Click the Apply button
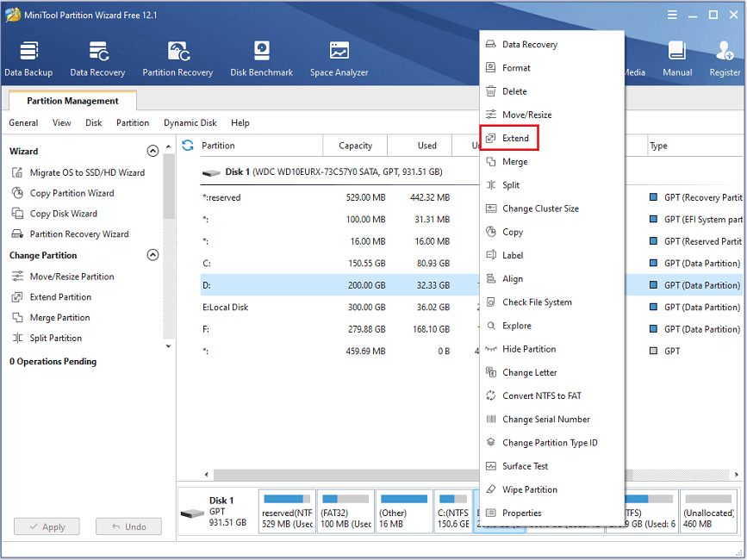 pos(47,526)
